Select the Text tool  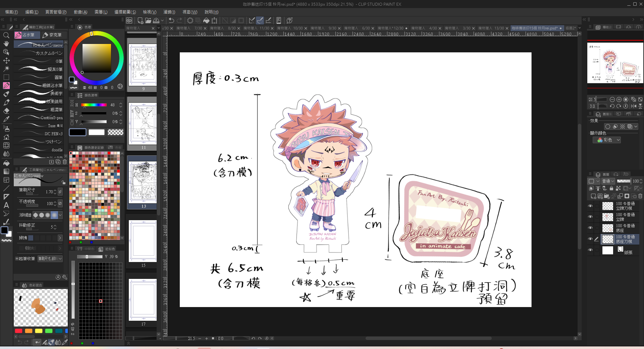click(x=6, y=205)
